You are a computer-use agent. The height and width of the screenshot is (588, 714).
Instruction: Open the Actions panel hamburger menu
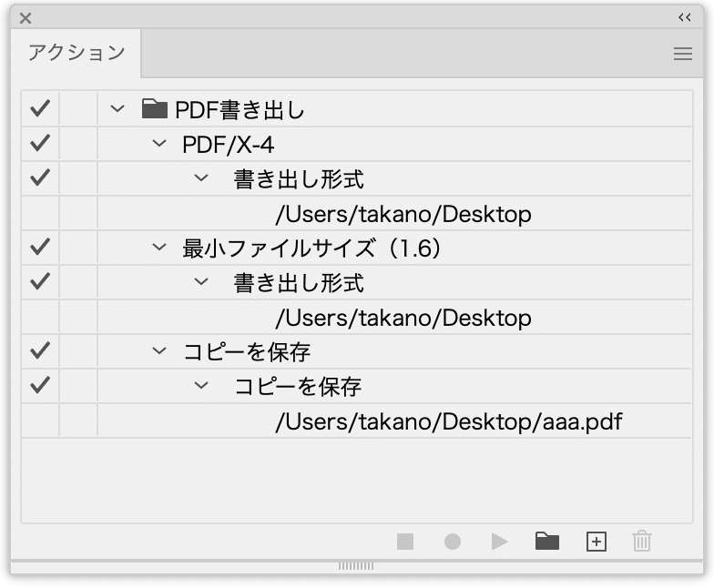click(x=683, y=54)
